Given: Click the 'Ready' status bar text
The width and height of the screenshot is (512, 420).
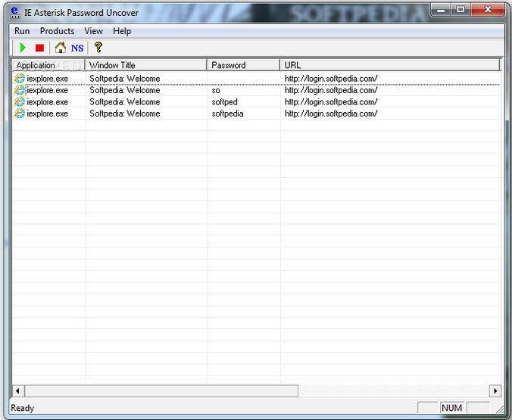Looking at the screenshot, I should pyautogui.click(x=23, y=408).
